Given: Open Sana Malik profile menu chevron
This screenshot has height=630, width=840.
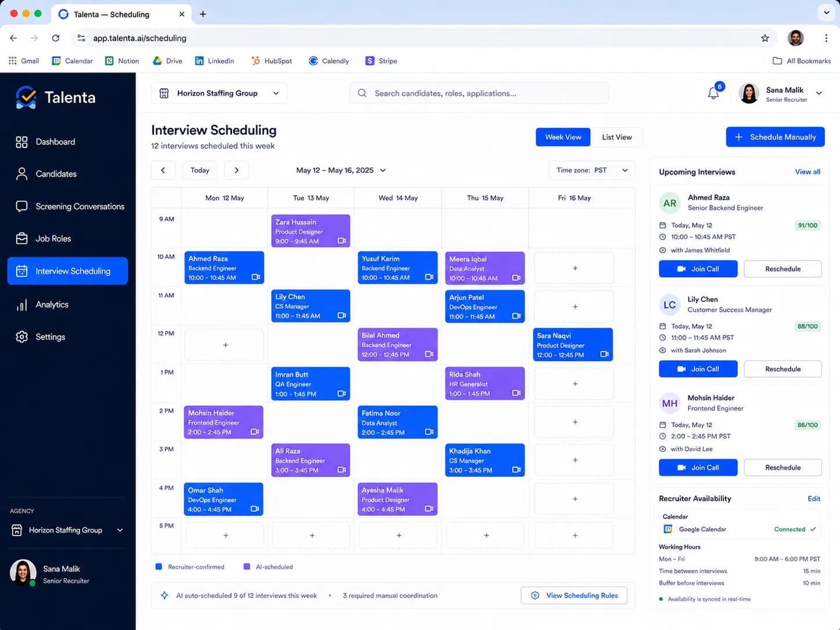Looking at the screenshot, I should pos(819,93).
